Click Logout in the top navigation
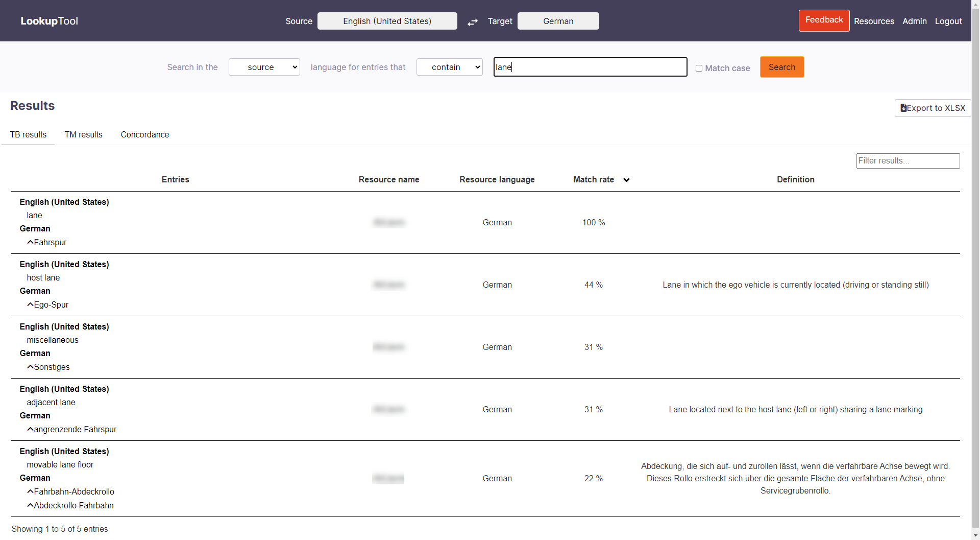 pos(948,21)
